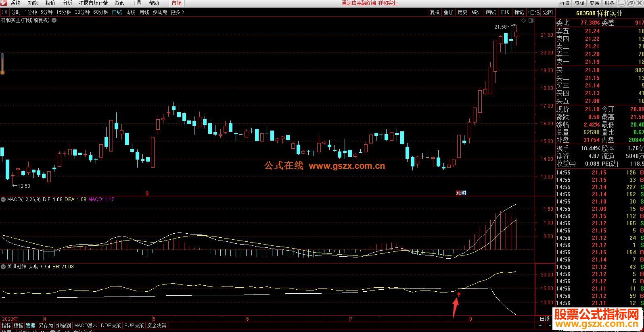644x332 pixels.
Task: Click the F10 toolbar button
Action: (505, 12)
